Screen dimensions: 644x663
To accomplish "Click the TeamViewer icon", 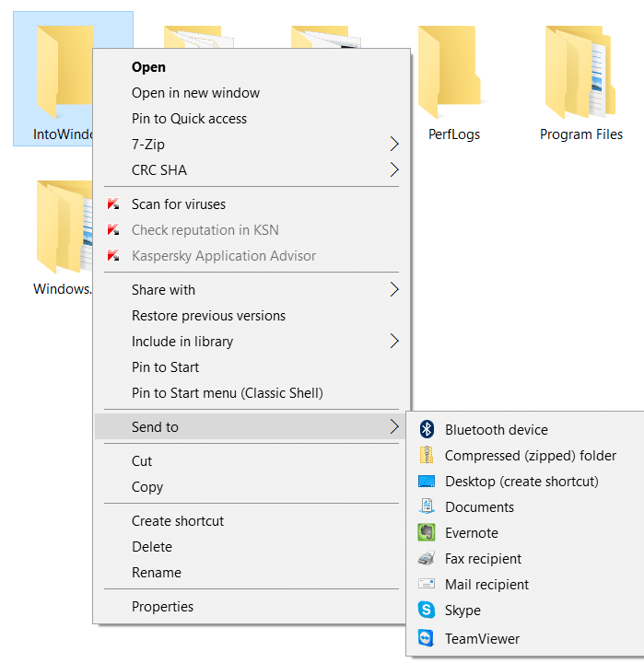I will pyautogui.click(x=427, y=638).
